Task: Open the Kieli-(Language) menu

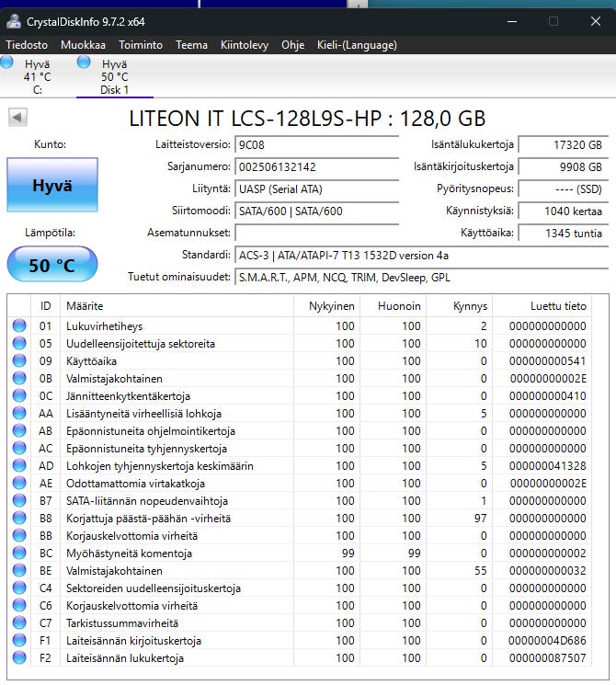Action: coord(357,45)
